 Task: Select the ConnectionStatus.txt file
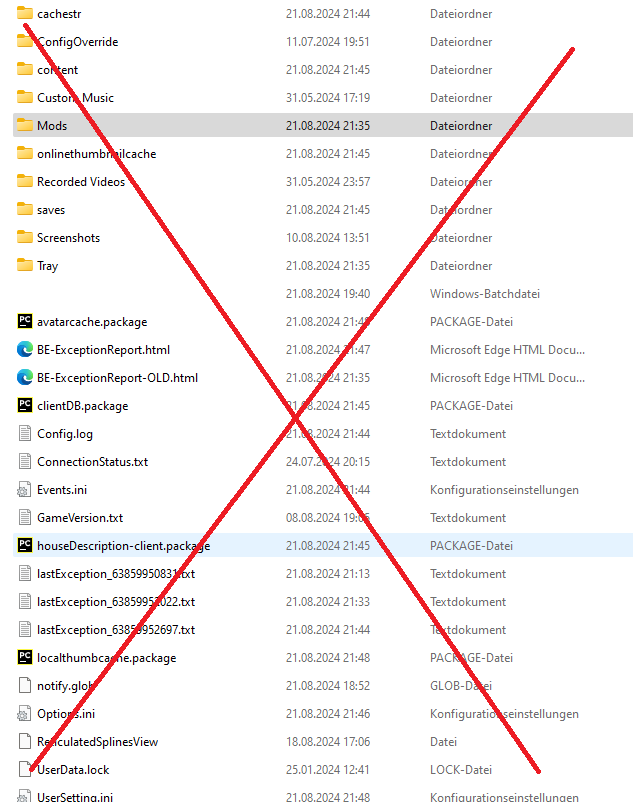pyautogui.click(x=92, y=462)
